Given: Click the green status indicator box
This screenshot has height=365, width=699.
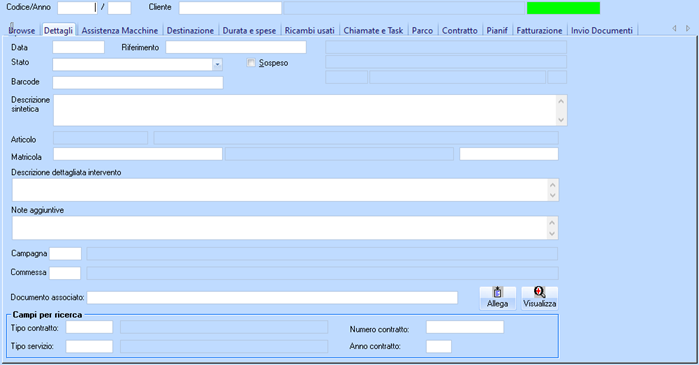Looking at the screenshot, I should pos(563,8).
